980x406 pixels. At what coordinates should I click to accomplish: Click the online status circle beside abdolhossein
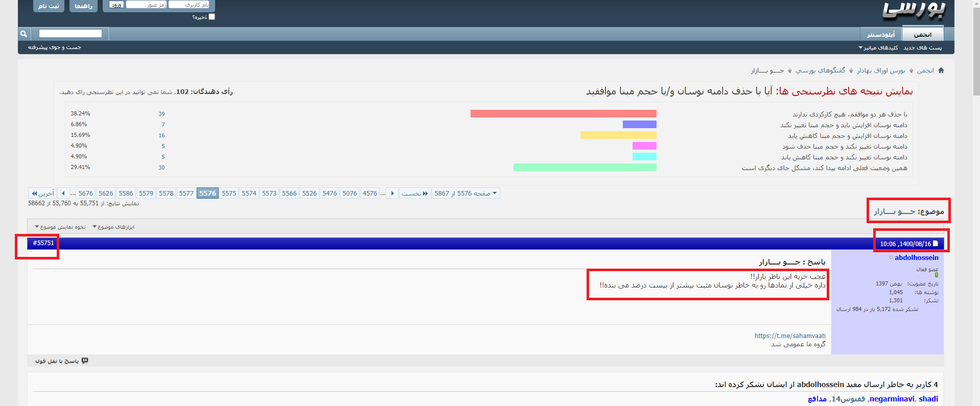(891, 258)
